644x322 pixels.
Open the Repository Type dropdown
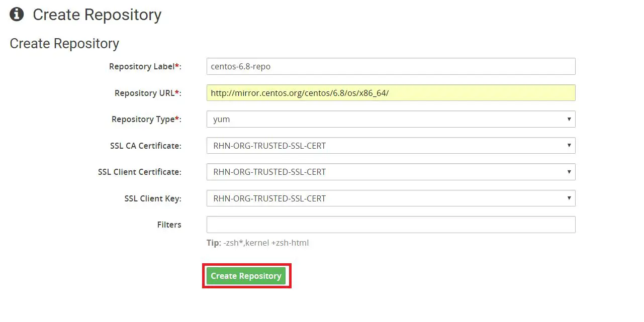click(391, 119)
